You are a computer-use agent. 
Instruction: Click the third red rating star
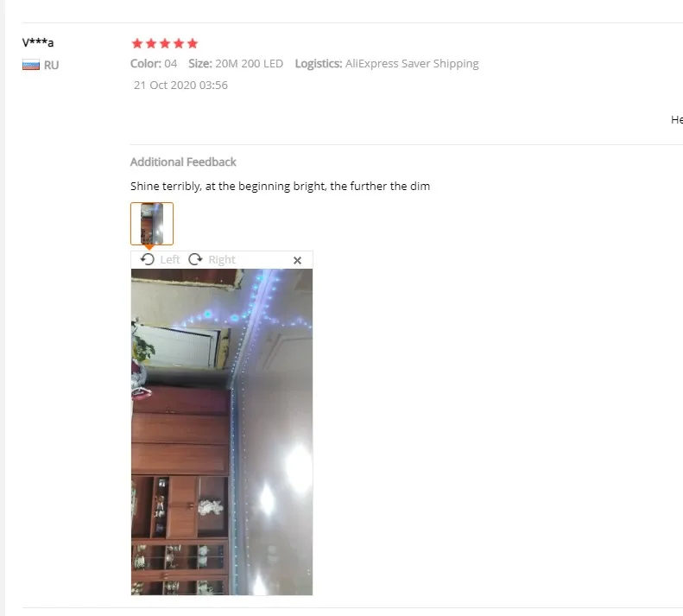point(165,43)
